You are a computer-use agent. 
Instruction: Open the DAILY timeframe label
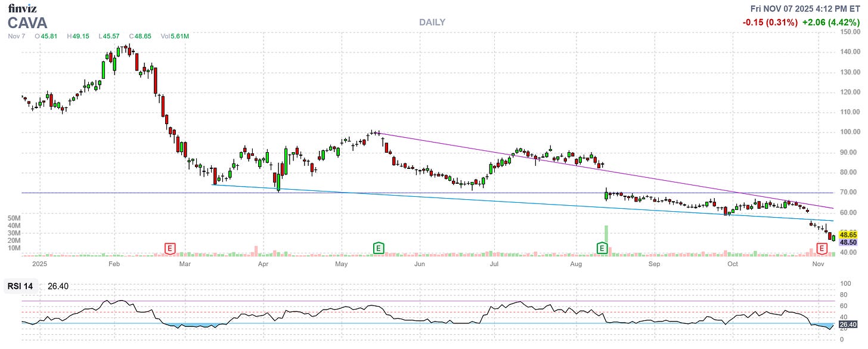[x=431, y=22]
